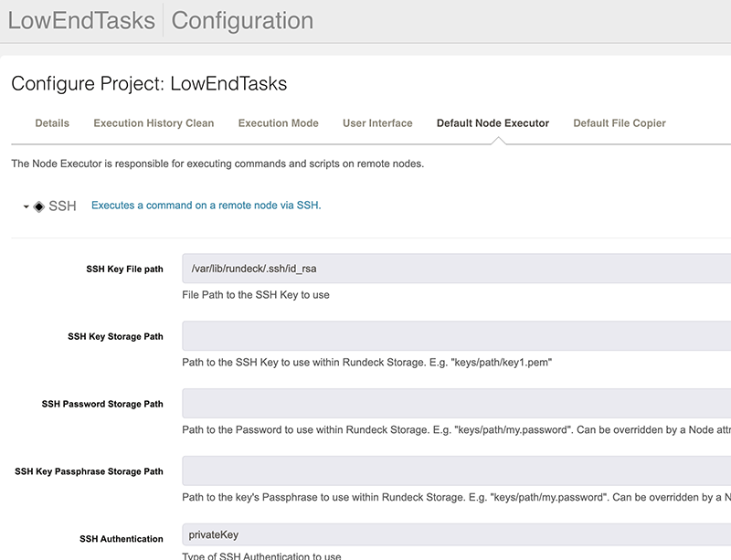
Task: Click the Configuration header link
Action: coord(242,20)
